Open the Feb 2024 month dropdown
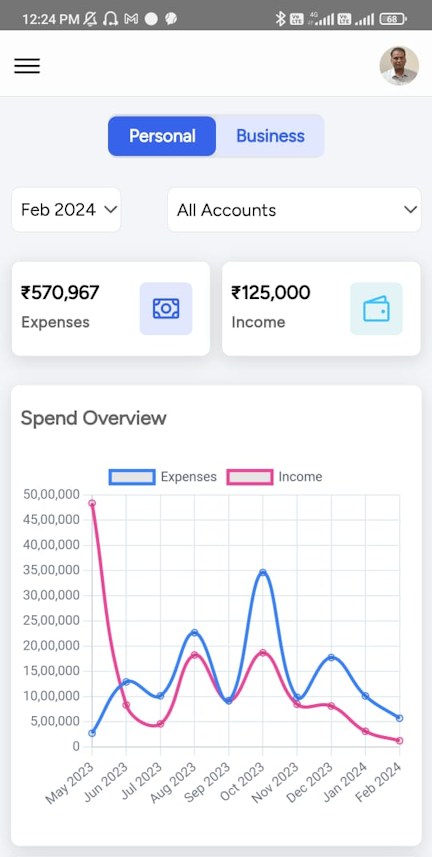This screenshot has width=432, height=857. [x=66, y=209]
